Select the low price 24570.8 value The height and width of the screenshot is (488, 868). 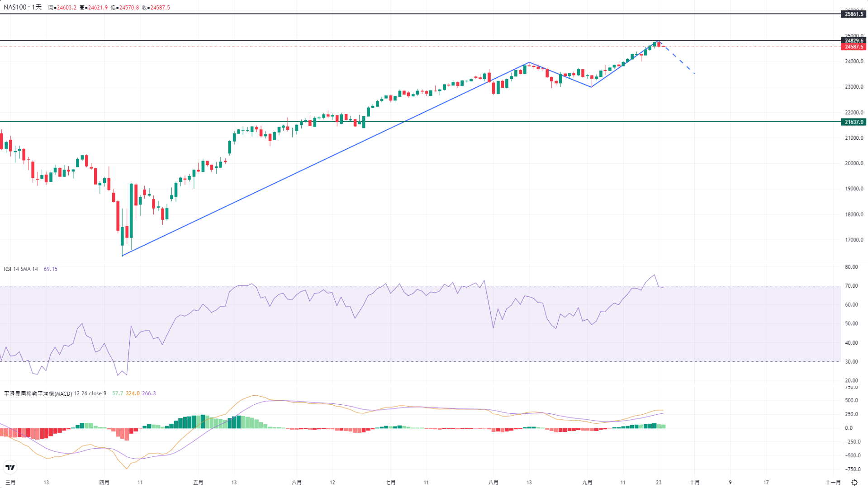pyautogui.click(x=129, y=8)
